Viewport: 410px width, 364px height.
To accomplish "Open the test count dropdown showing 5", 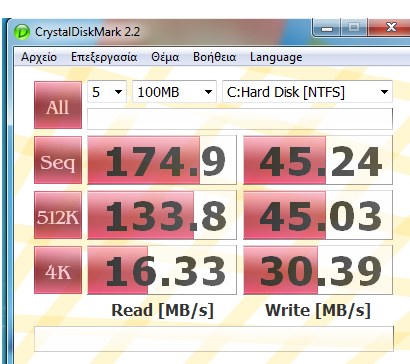I will click(107, 92).
